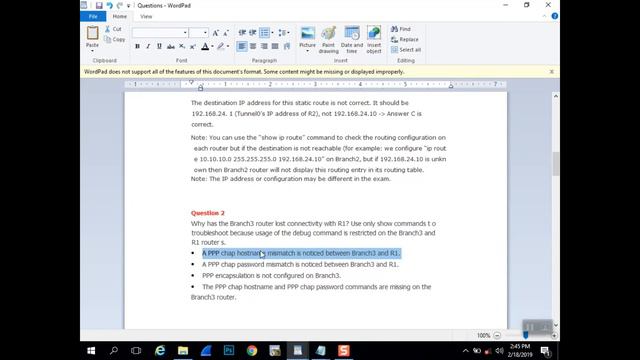The image size is (640, 360).
Task: Dismiss the yellow format warning bar
Action: [x=551, y=72]
